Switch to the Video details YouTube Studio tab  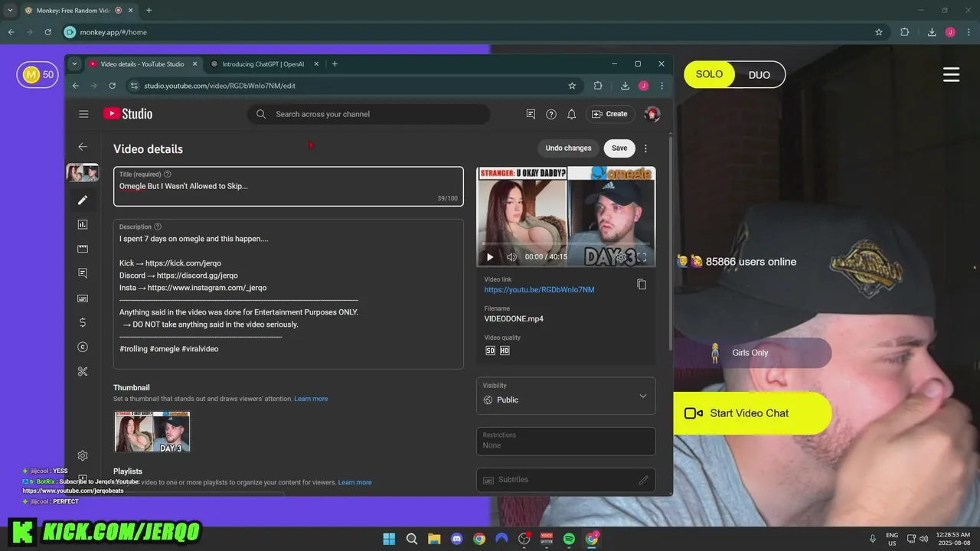pyautogui.click(x=142, y=64)
